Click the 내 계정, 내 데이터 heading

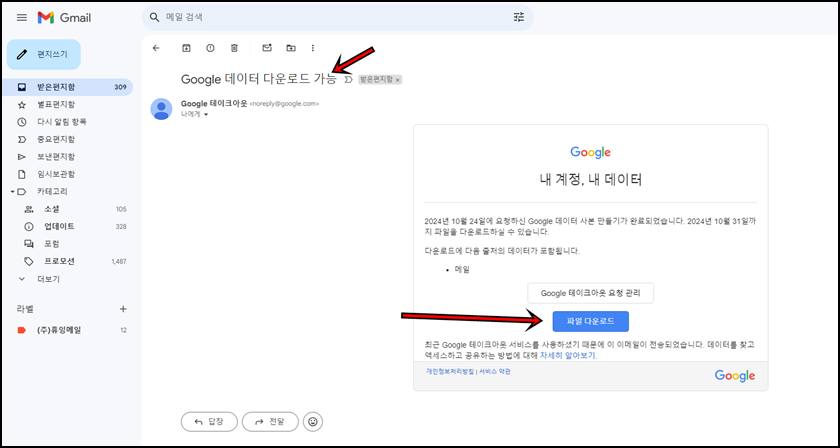click(x=590, y=180)
